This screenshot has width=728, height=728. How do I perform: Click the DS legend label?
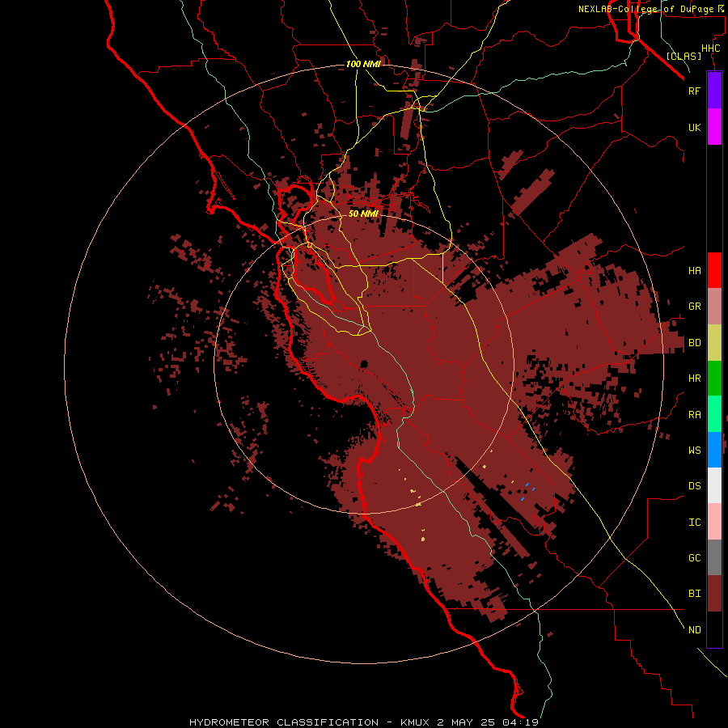coord(694,486)
